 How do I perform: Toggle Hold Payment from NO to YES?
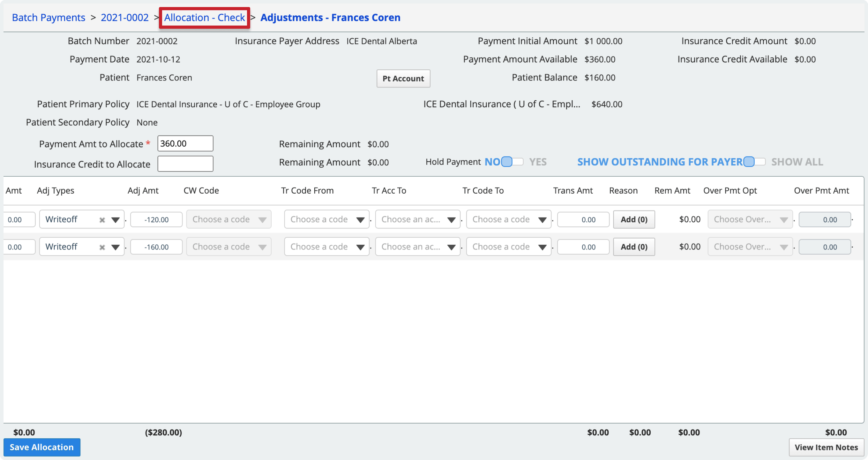[513, 162]
